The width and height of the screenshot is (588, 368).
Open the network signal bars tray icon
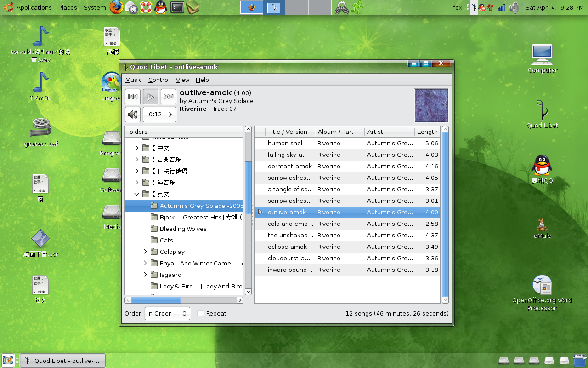[x=502, y=7]
